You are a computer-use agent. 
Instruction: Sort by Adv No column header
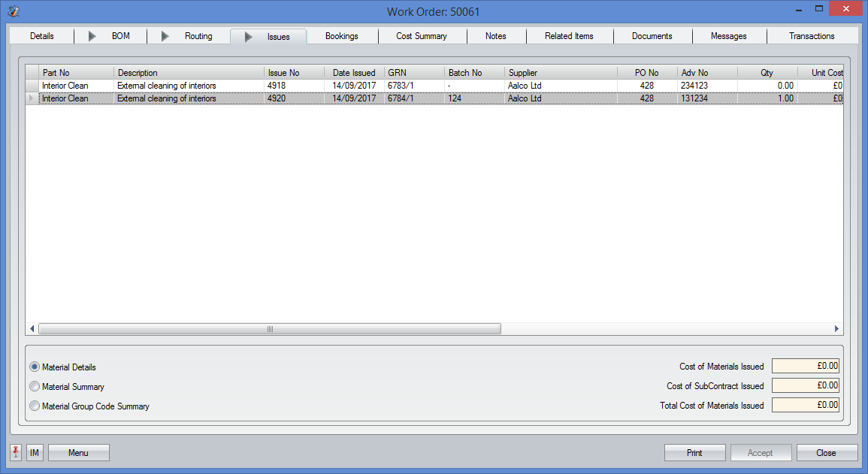click(707, 72)
